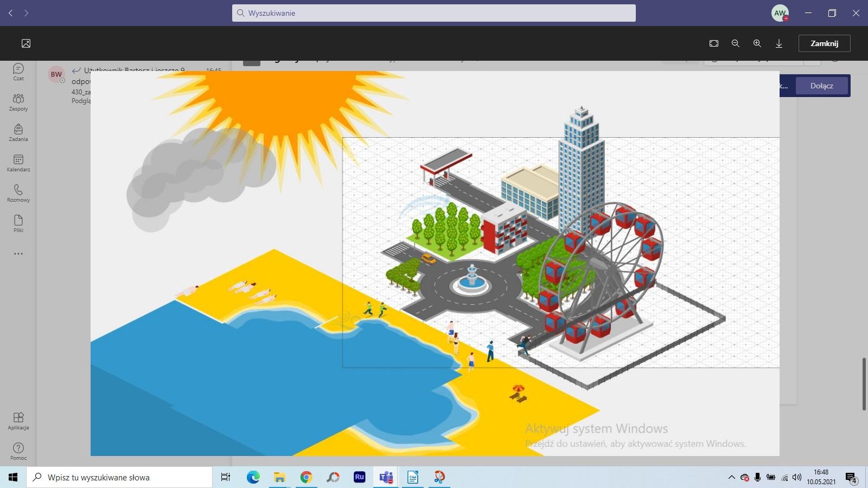The width and height of the screenshot is (868, 488).
Task: Fit image to screen in viewer
Action: click(x=714, y=43)
